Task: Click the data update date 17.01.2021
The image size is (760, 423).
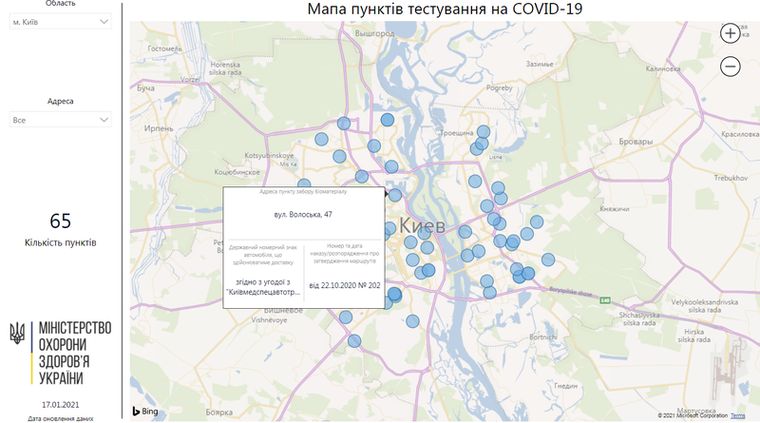Action: [60, 404]
